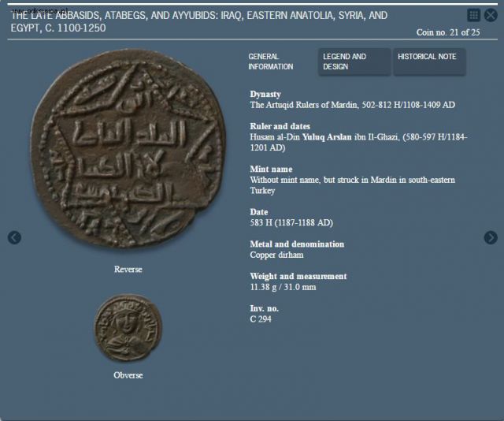Switch to the Legend and Design tab
504x421 pixels.
coord(354,61)
